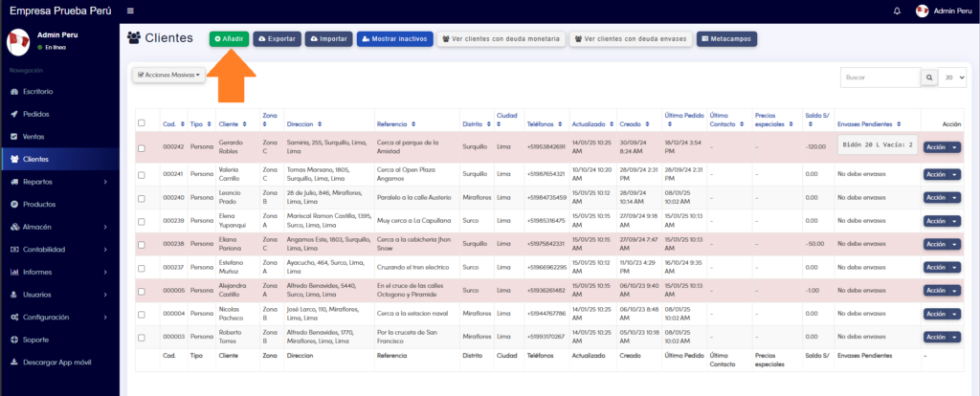Check the Elena Yupanqui row checkbox

coord(142,221)
